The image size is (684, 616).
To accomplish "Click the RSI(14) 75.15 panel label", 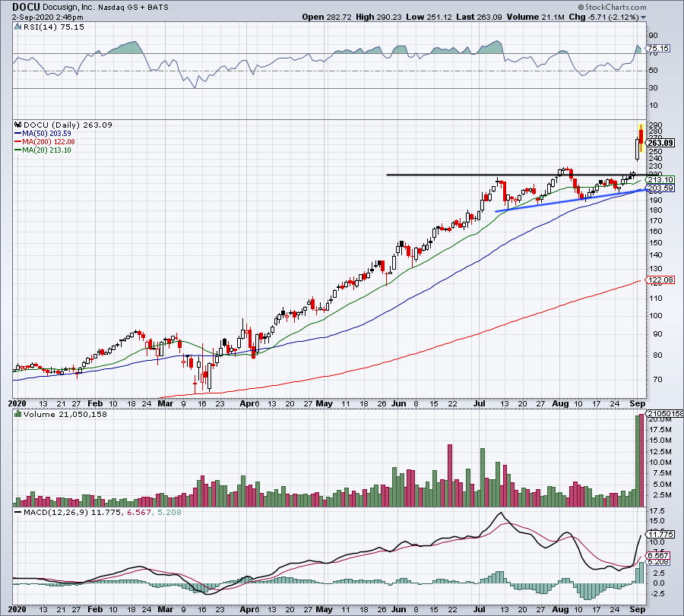I will (x=53, y=27).
